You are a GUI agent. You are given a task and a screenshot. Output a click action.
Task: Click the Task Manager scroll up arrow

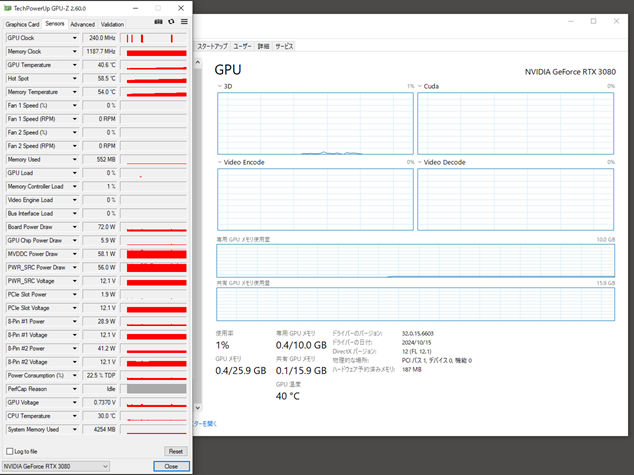tap(198, 62)
